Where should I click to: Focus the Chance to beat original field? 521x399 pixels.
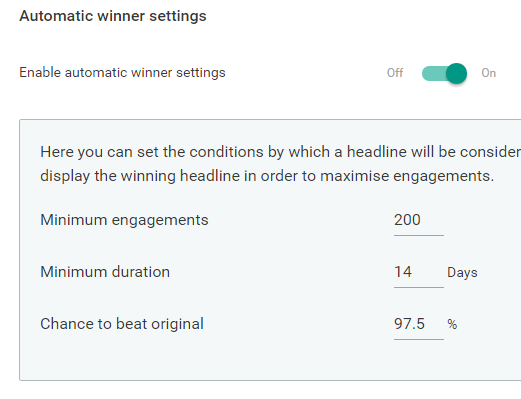[419, 324]
